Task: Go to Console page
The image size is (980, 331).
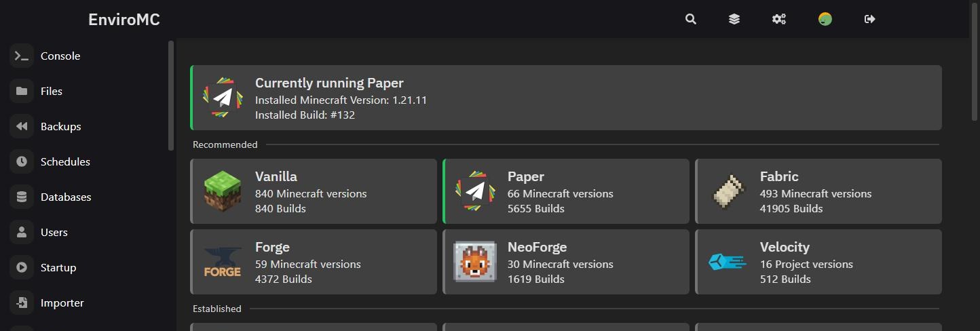Action: pyautogui.click(x=60, y=56)
